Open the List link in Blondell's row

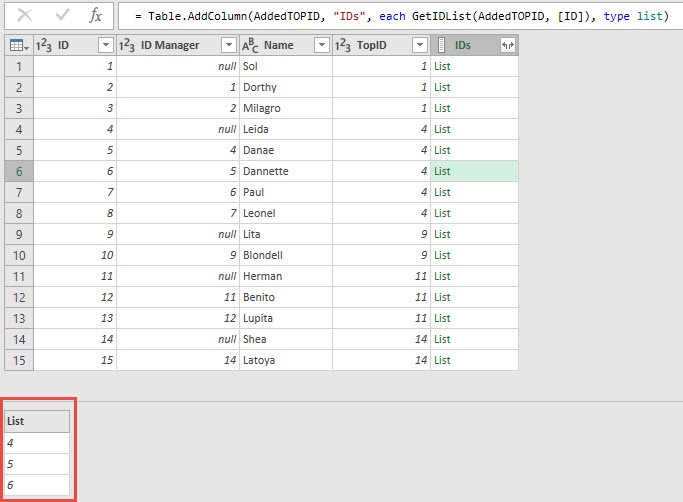click(x=442, y=255)
